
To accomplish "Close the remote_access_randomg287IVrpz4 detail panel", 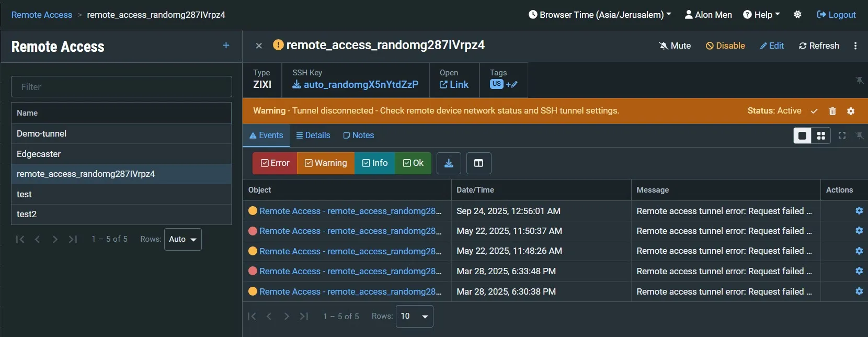I will tap(259, 46).
